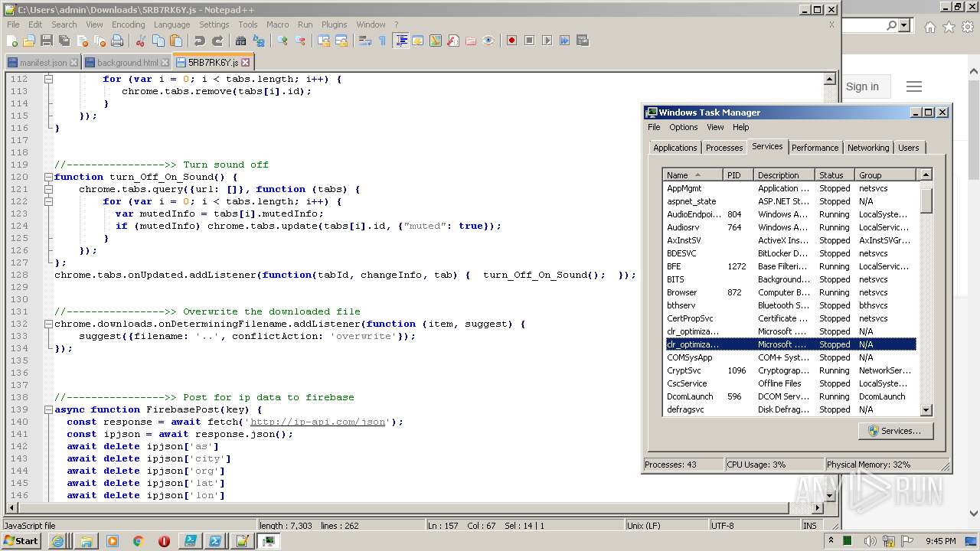Viewport: 980px width, 551px height.
Task: Open the browser hamburger menu
Action: coord(913,86)
